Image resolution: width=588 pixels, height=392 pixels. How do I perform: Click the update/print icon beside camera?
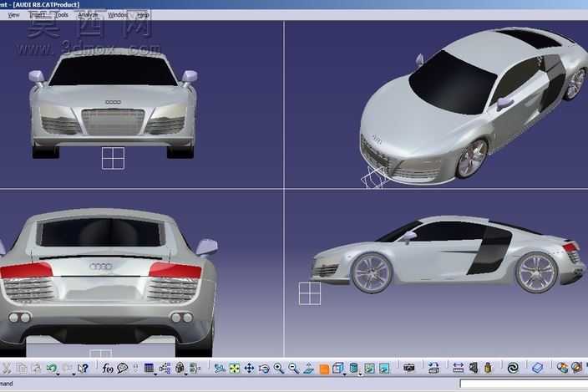point(433,369)
